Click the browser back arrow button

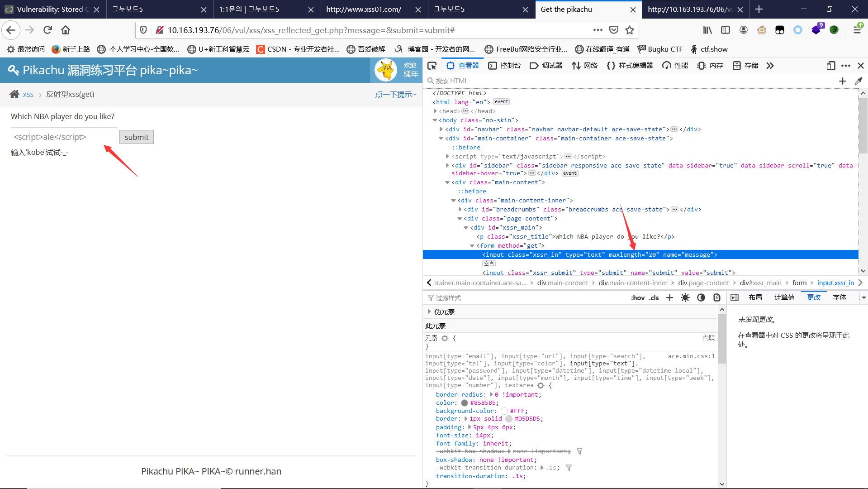tap(11, 30)
